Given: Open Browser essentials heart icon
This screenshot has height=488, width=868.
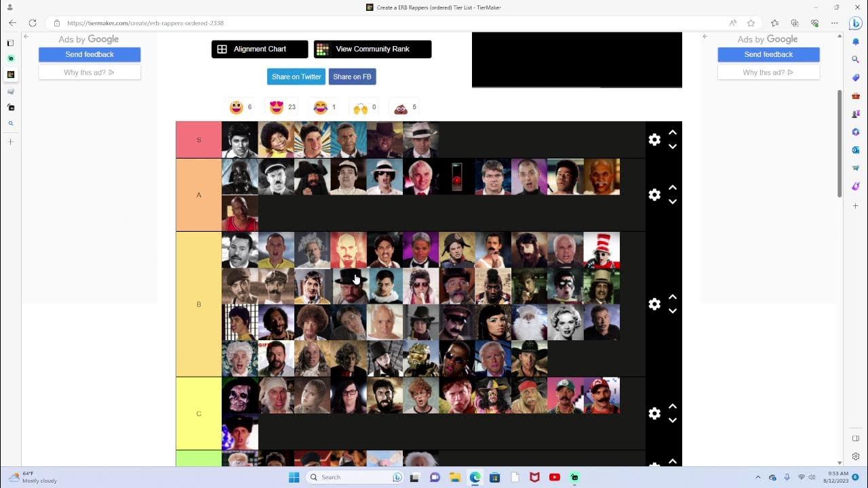Looking at the screenshot, I should 814,23.
